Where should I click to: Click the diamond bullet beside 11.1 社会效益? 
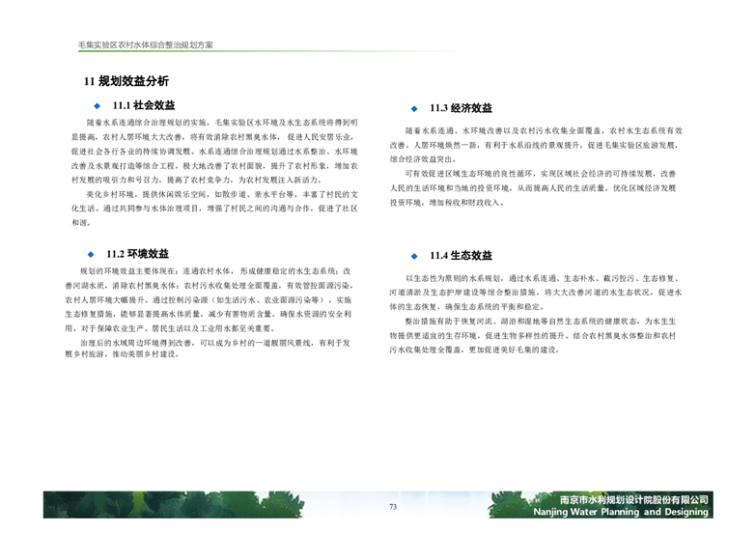click(x=94, y=104)
